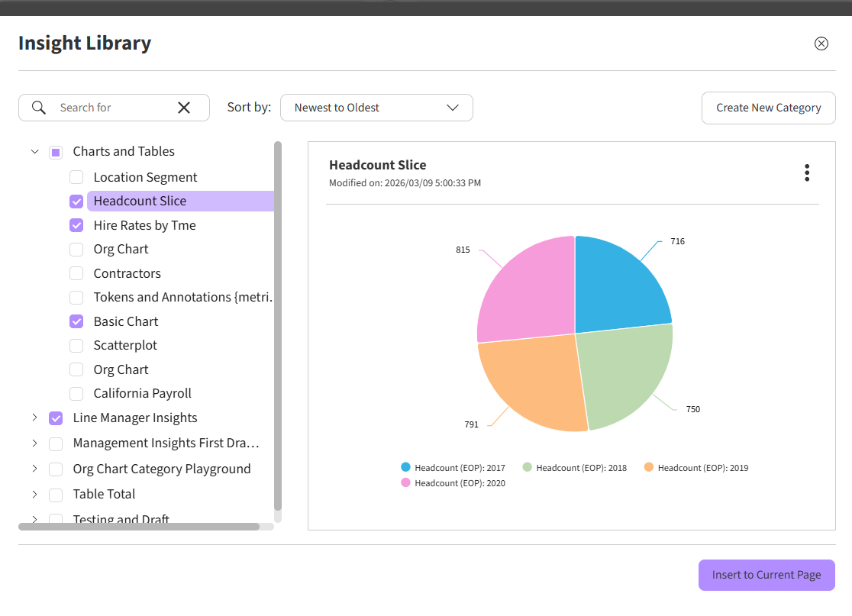Image resolution: width=852 pixels, height=616 pixels.
Task: Uncheck the Basic Chart checkbox
Action: point(76,321)
